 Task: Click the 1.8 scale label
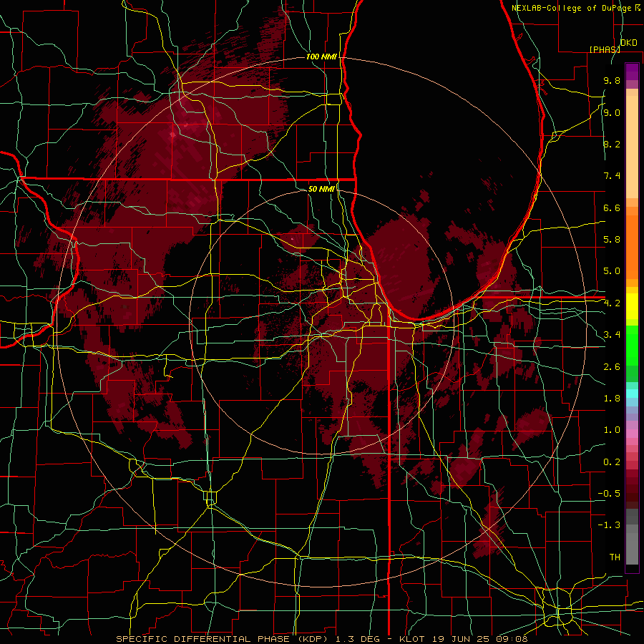[x=612, y=399]
